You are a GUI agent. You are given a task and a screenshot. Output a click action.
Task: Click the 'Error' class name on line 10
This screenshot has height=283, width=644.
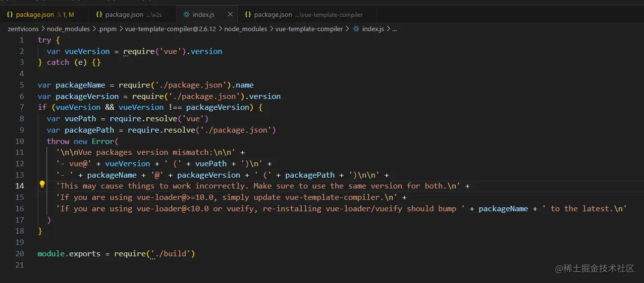[103, 141]
